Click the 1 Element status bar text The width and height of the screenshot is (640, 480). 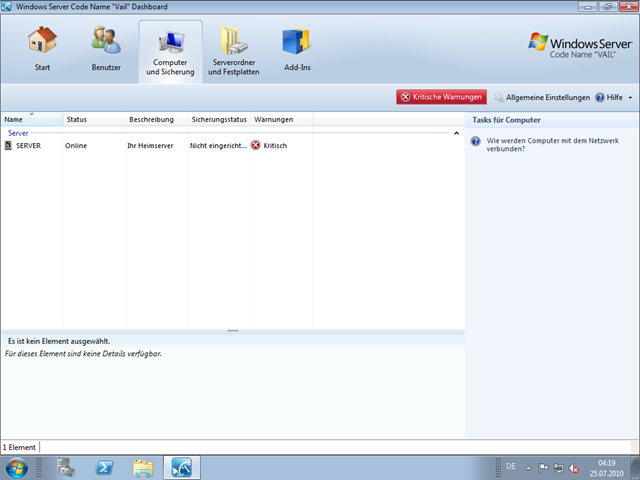[19, 447]
